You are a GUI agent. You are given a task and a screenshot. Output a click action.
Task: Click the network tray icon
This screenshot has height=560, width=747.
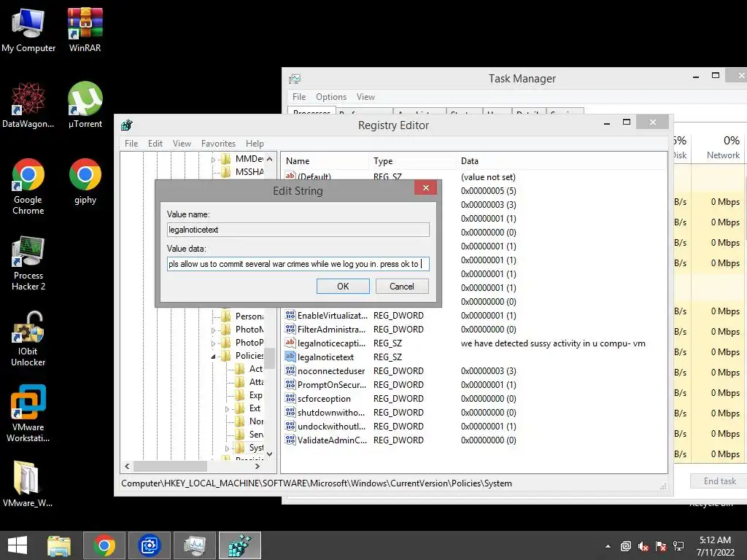678,546
